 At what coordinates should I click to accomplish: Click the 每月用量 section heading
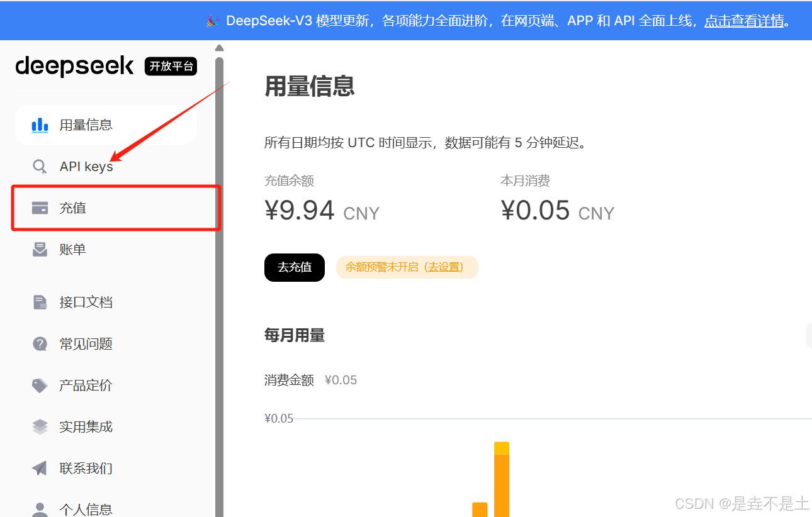295,336
